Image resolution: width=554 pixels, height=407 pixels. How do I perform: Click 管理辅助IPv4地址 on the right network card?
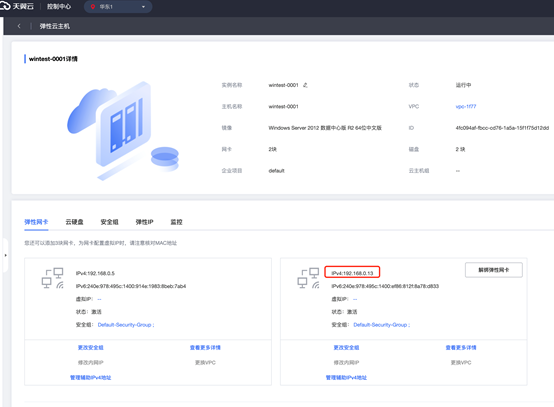click(346, 378)
